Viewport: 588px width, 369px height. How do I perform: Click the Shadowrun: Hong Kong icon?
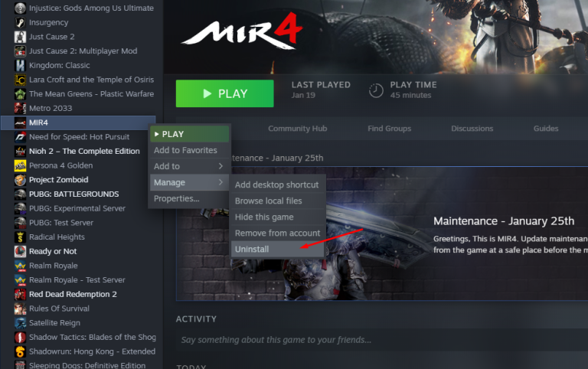[x=20, y=351]
